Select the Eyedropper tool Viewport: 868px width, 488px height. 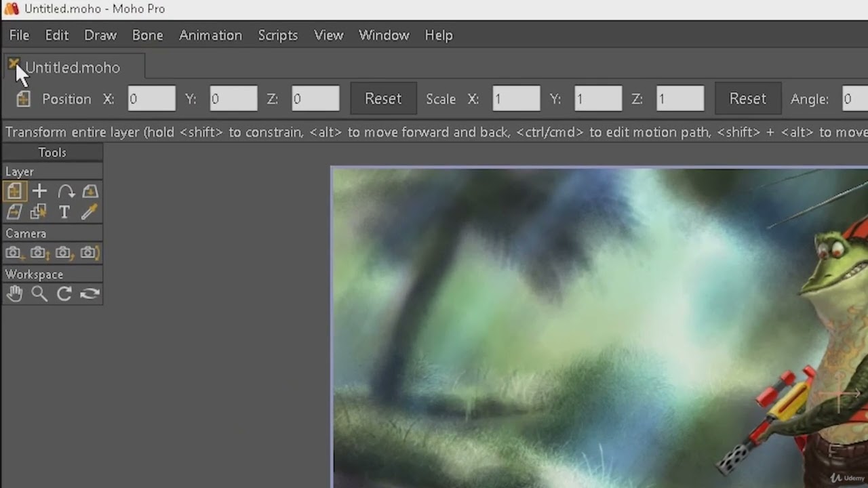[90, 213]
